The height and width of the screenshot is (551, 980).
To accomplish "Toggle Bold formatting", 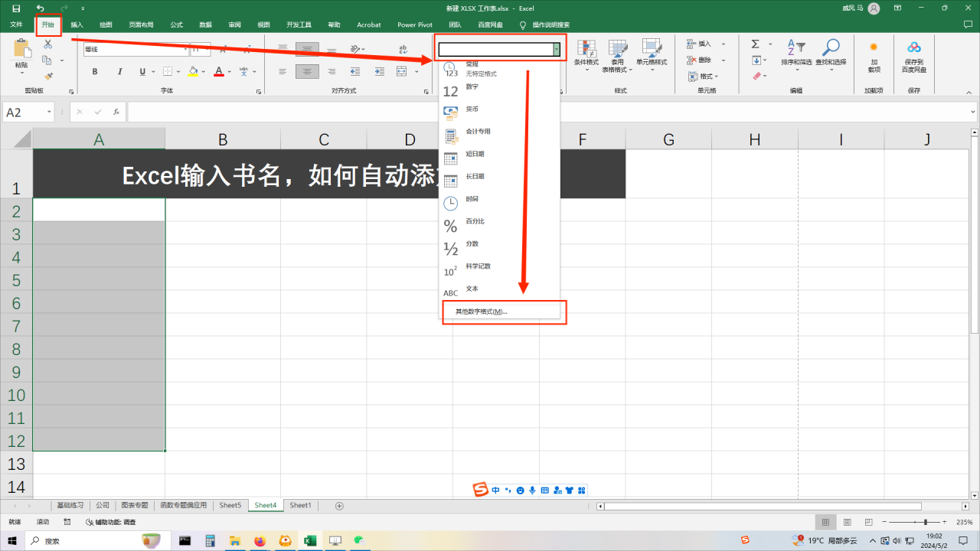I will coord(95,72).
